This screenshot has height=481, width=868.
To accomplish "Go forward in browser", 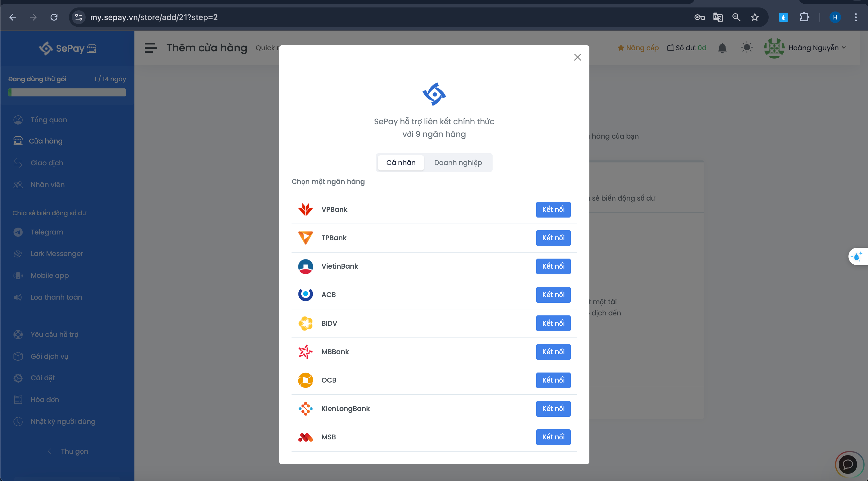I will pos(33,17).
